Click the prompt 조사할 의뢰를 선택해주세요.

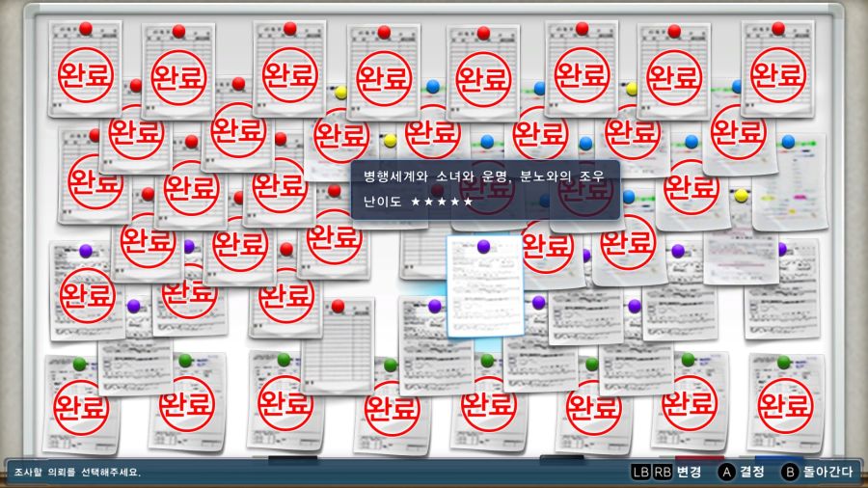click(77, 473)
